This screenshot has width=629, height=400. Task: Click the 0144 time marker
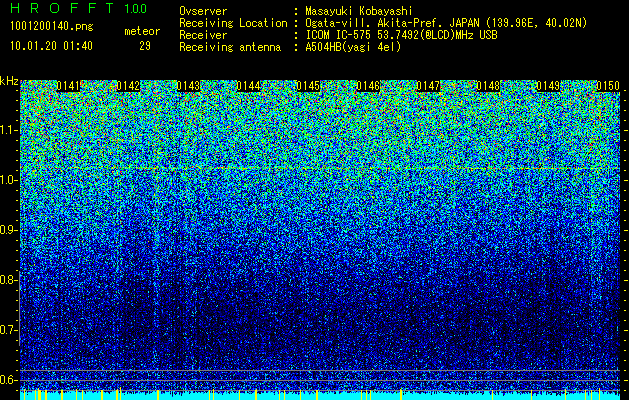click(x=248, y=86)
